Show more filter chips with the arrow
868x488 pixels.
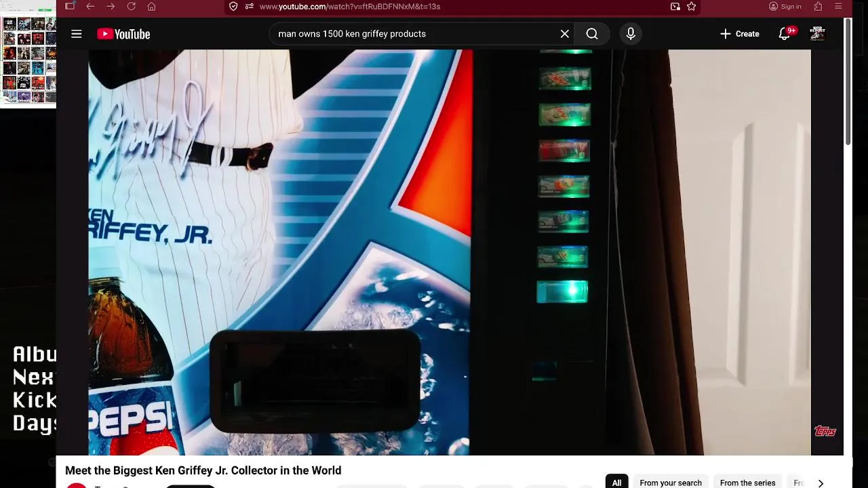pos(821,483)
